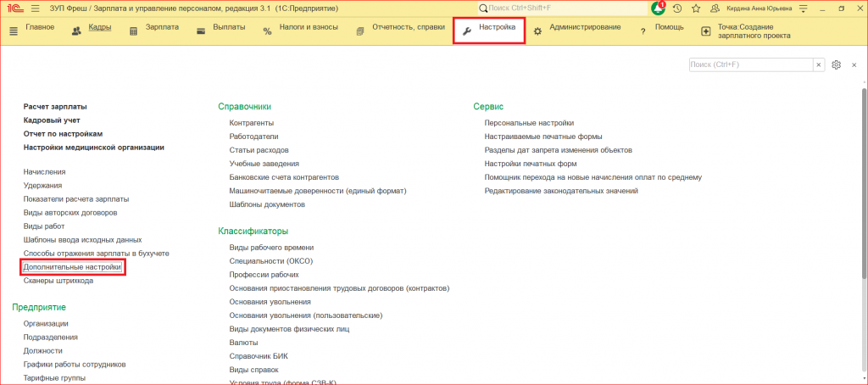Open the notifications bell icon

pos(658,8)
